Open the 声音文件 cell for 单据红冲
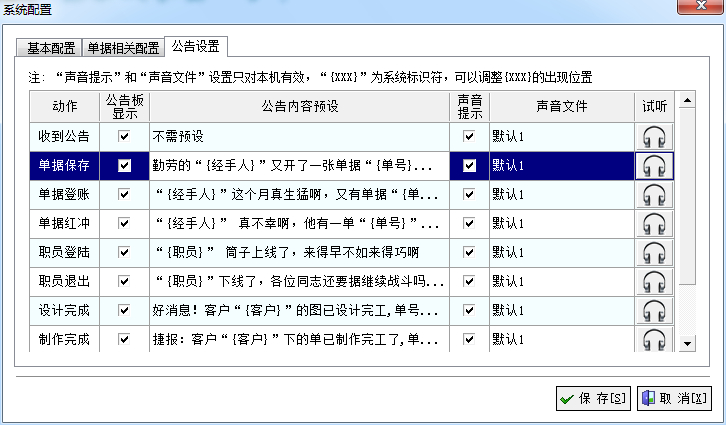The width and height of the screenshot is (726, 425). 560,223
